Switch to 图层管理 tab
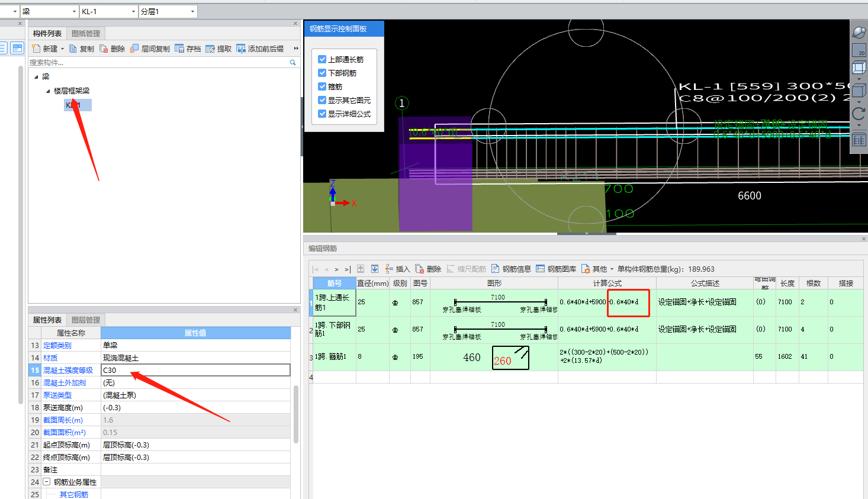Image resolution: width=868 pixels, height=499 pixels. 86,320
